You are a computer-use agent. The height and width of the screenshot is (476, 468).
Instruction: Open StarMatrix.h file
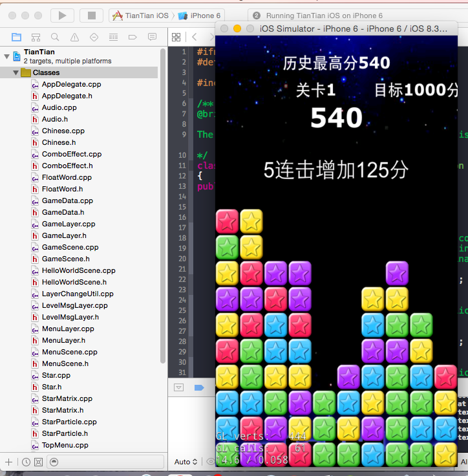(63, 410)
